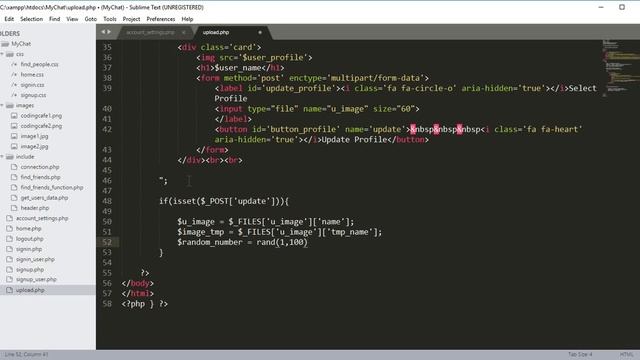Click the minimap code overview
Viewport: 640px width, 360px height.
620,67
